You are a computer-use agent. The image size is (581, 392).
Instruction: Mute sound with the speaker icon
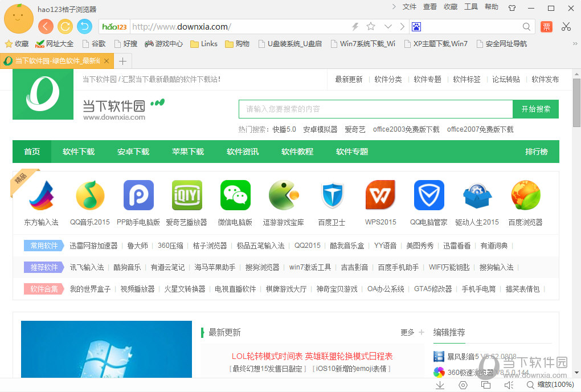coord(509,385)
